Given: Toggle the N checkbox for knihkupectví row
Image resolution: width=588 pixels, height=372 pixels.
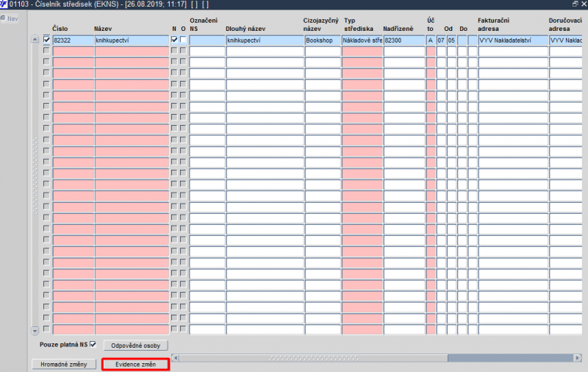Looking at the screenshot, I should (x=174, y=40).
